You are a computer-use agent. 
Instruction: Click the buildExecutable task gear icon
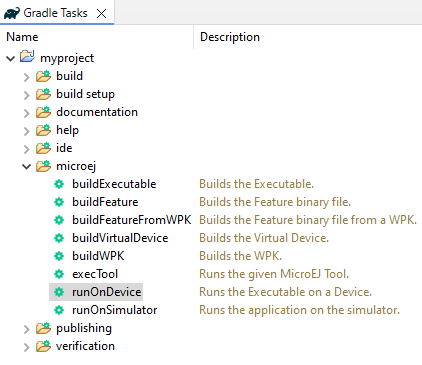pyautogui.click(x=59, y=184)
